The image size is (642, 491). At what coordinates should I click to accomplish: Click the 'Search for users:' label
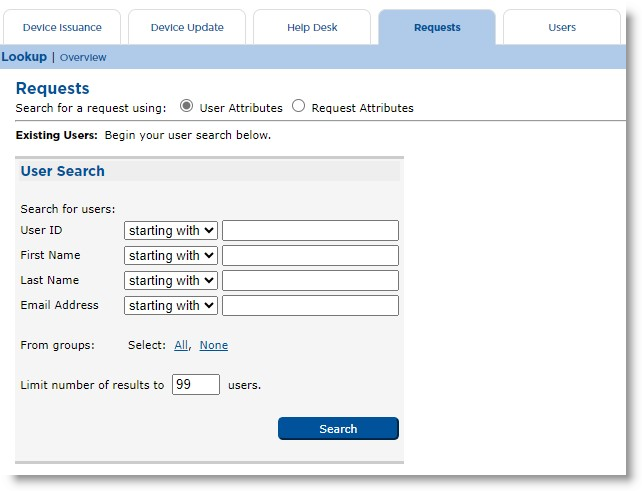coord(68,209)
